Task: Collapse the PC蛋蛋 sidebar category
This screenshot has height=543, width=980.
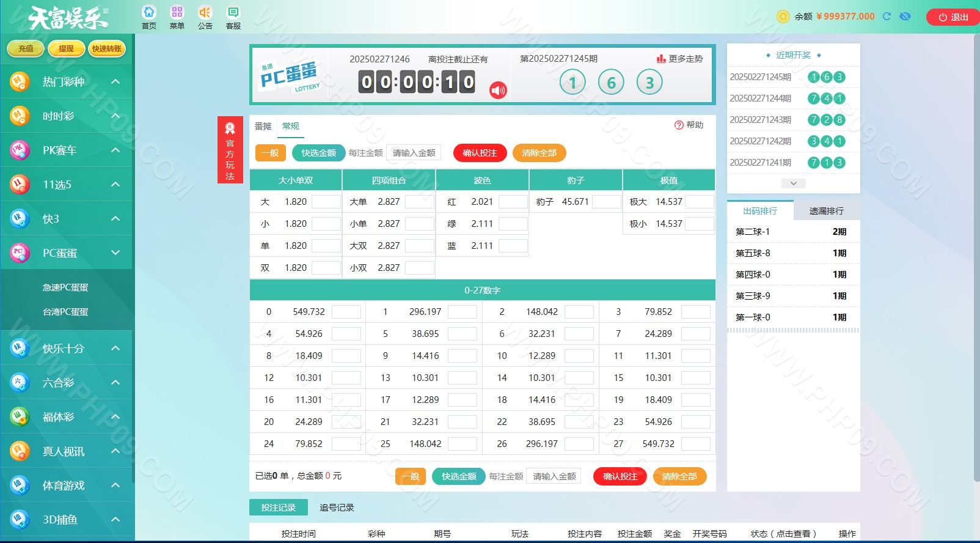Action: point(115,253)
